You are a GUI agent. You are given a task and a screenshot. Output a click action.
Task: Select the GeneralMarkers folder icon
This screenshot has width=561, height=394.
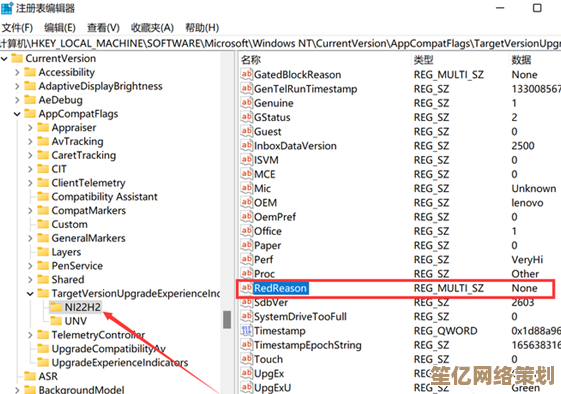tap(43, 238)
